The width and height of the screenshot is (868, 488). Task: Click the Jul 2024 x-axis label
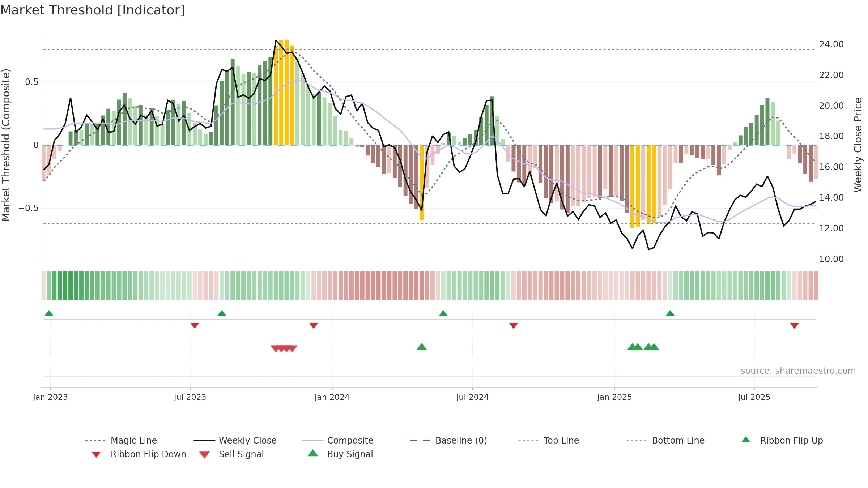472,397
